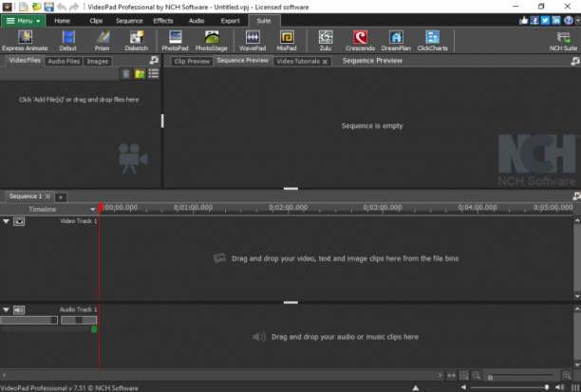The image size is (581, 392).
Task: Launch ClickCharts diagram tool
Action: tap(432, 41)
